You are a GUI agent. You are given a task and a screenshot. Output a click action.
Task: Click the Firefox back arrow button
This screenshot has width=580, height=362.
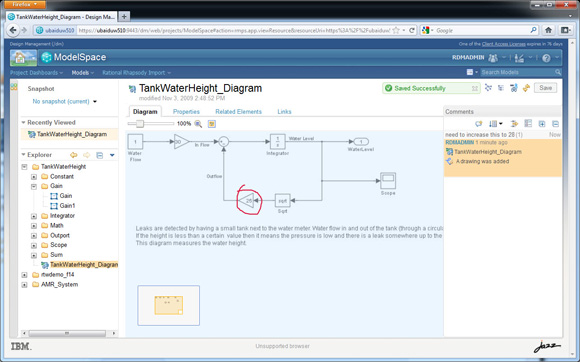(13, 30)
